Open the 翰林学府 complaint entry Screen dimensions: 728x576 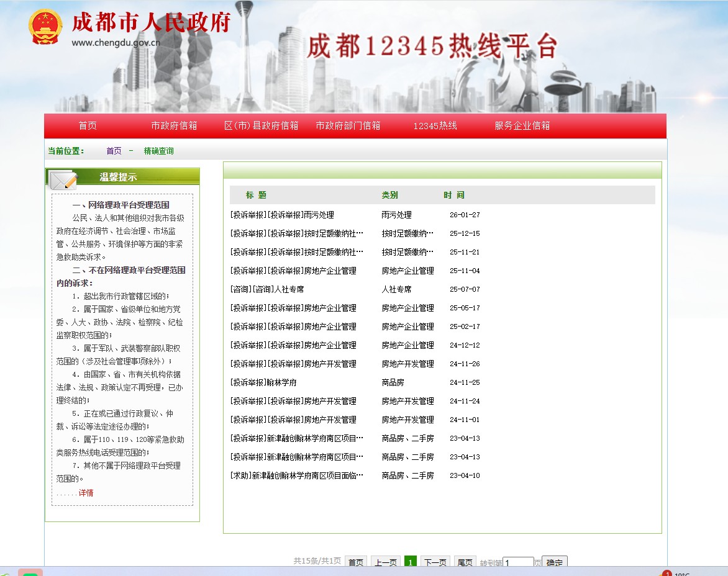pyautogui.click(x=263, y=382)
